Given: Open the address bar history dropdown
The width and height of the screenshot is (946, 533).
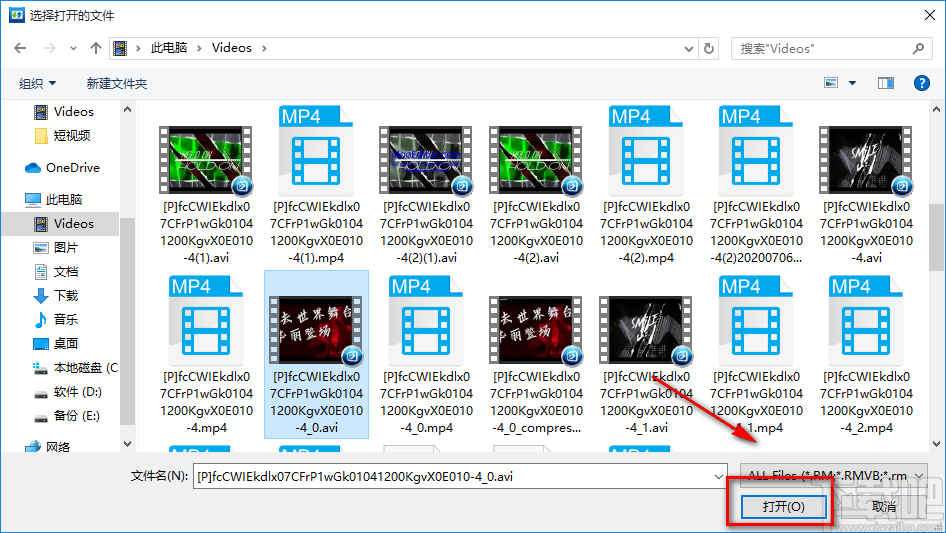Looking at the screenshot, I should [x=688, y=49].
